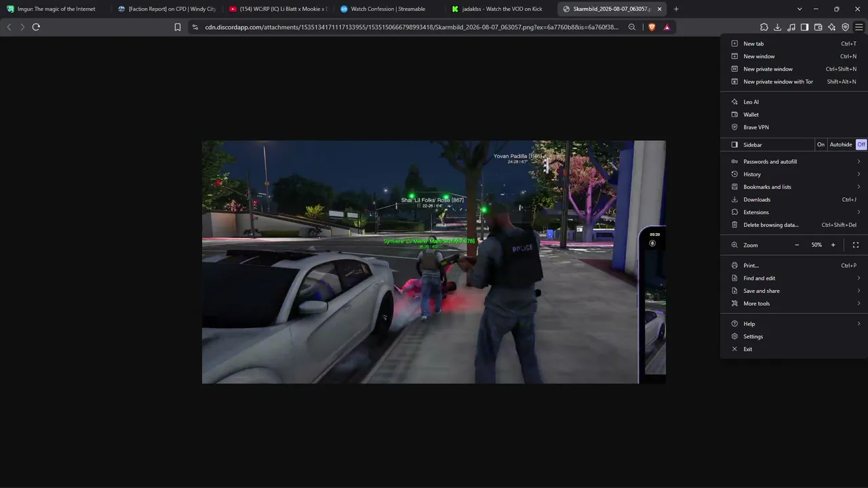
Task: Switch to the jadaklss Kick VOD tab
Action: point(500,9)
